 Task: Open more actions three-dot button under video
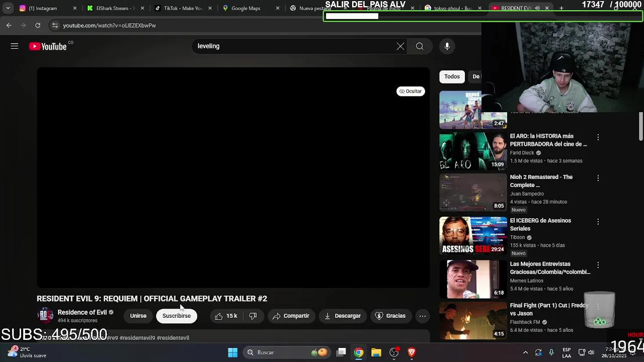click(x=423, y=316)
